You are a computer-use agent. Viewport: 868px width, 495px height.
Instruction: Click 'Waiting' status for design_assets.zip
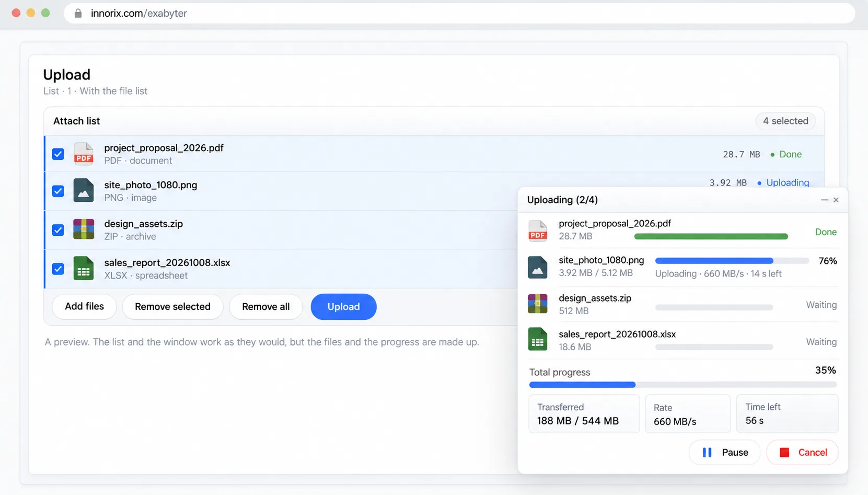pos(821,305)
